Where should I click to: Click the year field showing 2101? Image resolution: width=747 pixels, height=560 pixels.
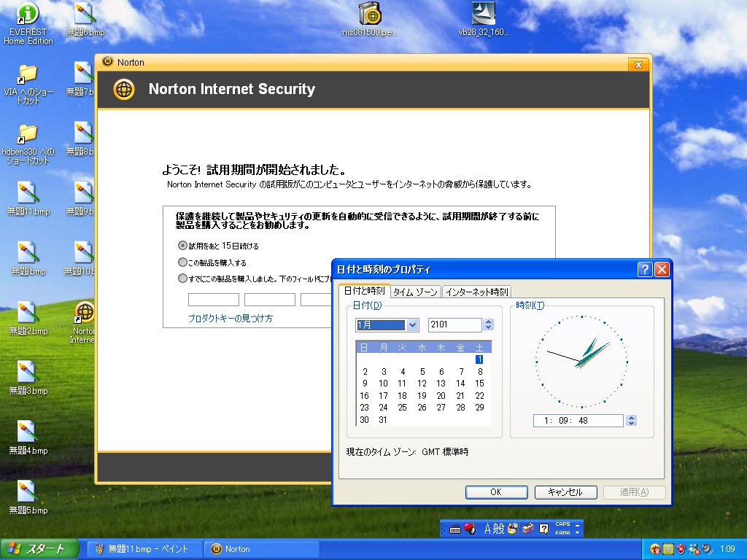pyautogui.click(x=455, y=324)
